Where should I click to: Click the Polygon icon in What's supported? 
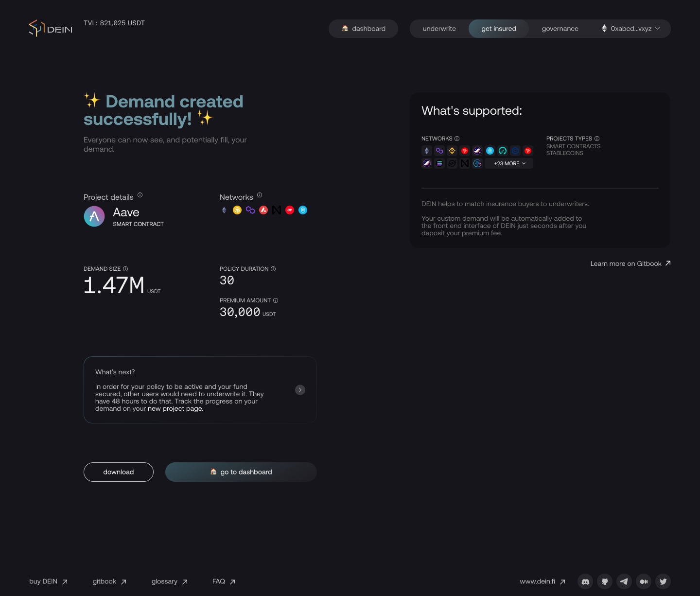(x=439, y=151)
